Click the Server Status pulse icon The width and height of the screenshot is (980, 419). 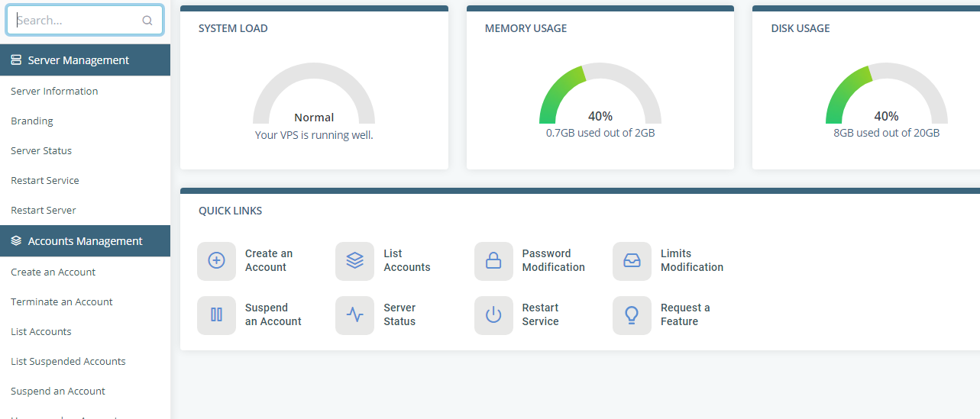[x=354, y=315]
